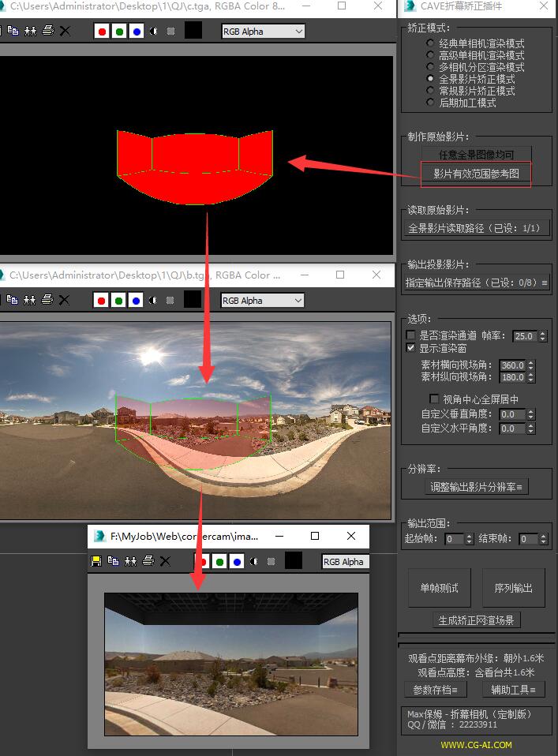This screenshot has height=756, width=558.
Task: Open the 调整输出影片分辨率 menu button
Action: point(476,487)
